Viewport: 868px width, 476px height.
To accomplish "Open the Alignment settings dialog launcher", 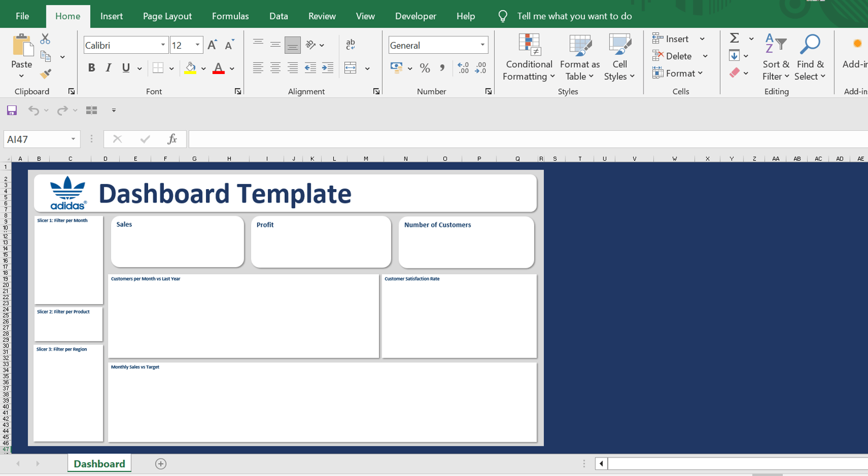I will coord(376,91).
